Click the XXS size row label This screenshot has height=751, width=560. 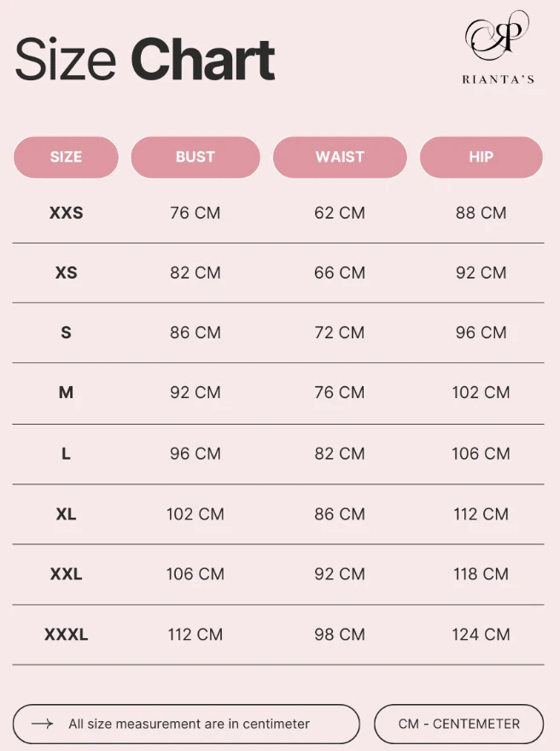(x=66, y=213)
